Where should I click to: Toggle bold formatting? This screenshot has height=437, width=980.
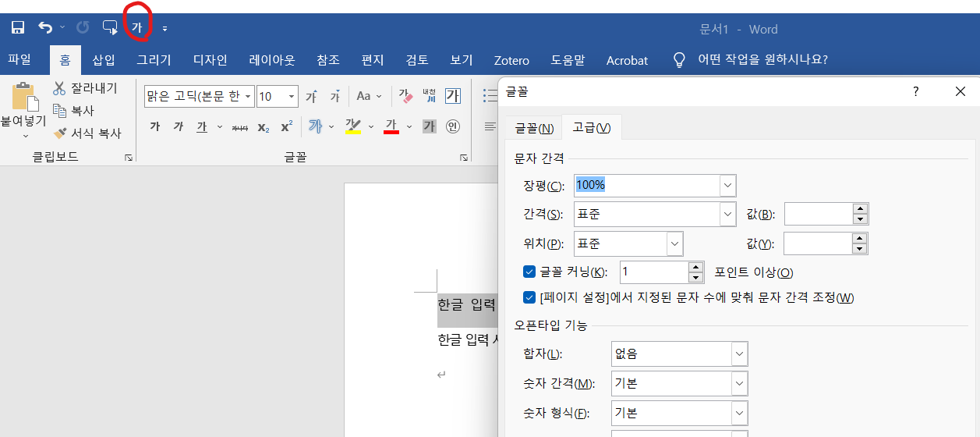click(x=154, y=126)
